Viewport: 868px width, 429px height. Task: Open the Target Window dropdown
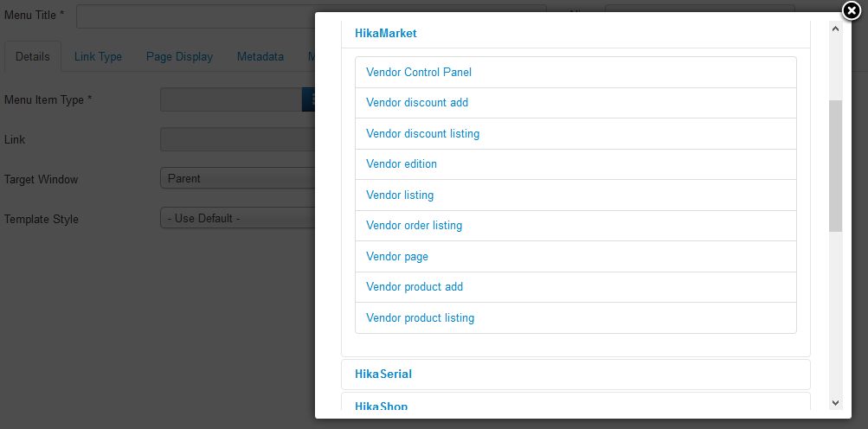[x=237, y=178]
